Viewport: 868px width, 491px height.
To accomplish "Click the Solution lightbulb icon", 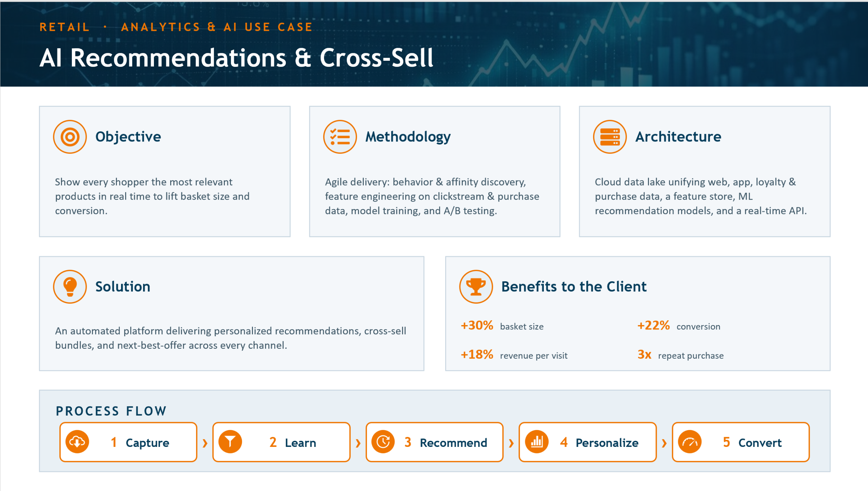I will tap(70, 287).
